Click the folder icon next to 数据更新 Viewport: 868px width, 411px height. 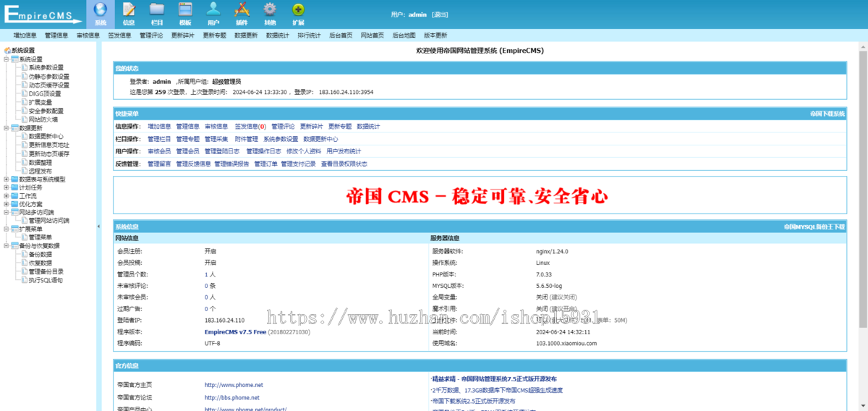[x=15, y=128]
